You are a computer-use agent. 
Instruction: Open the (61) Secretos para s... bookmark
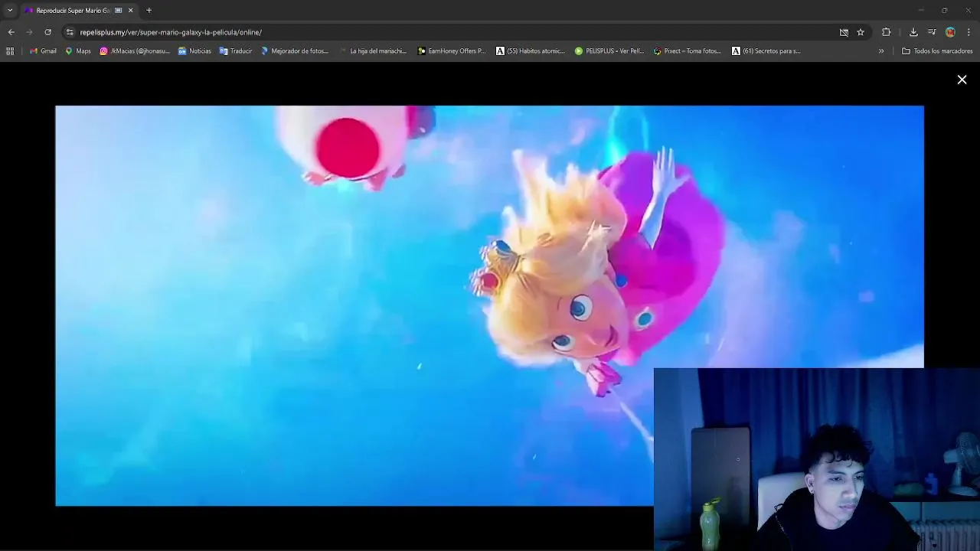[x=766, y=51]
